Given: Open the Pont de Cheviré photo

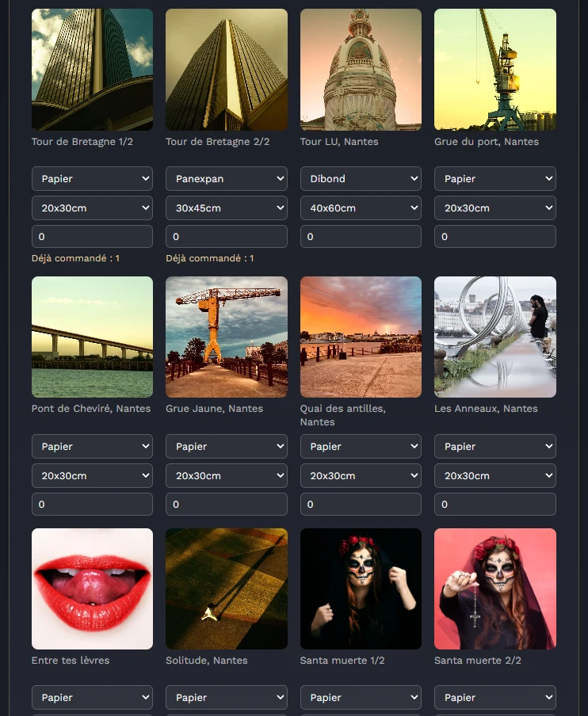Looking at the screenshot, I should [92, 337].
